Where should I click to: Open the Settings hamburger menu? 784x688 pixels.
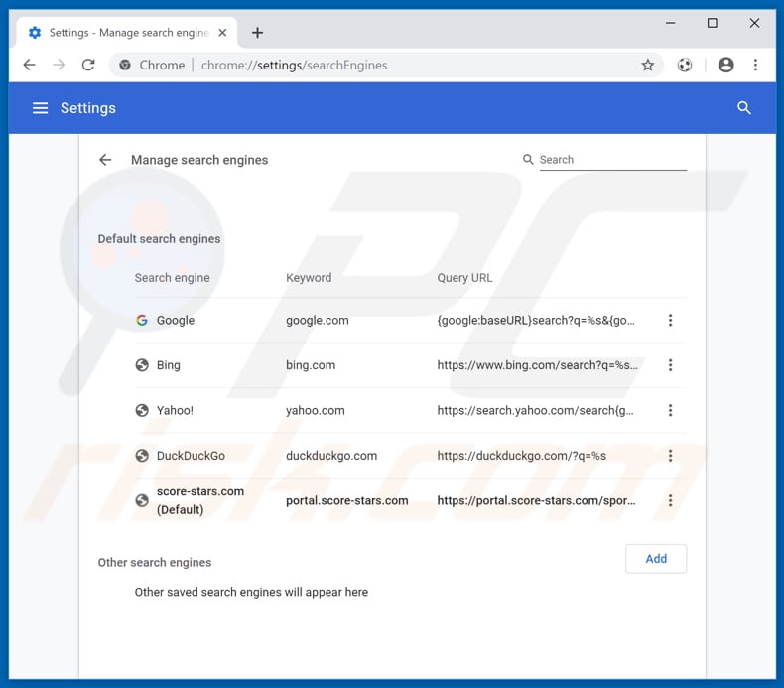[40, 108]
